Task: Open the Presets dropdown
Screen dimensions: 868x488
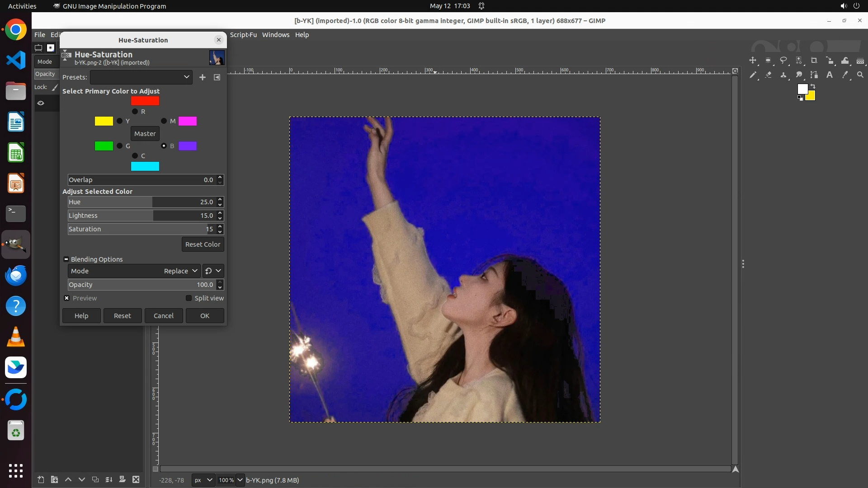Action: pyautogui.click(x=141, y=77)
